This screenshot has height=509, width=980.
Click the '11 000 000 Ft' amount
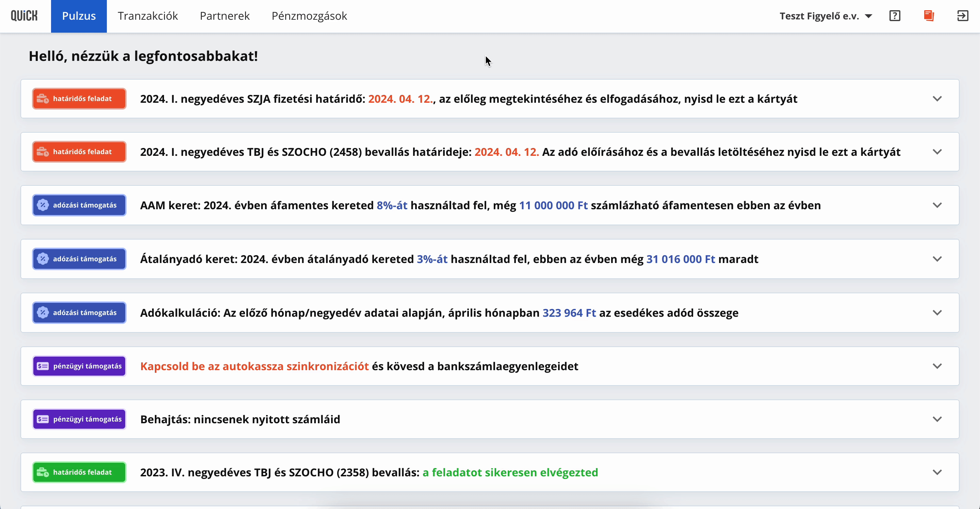click(554, 206)
